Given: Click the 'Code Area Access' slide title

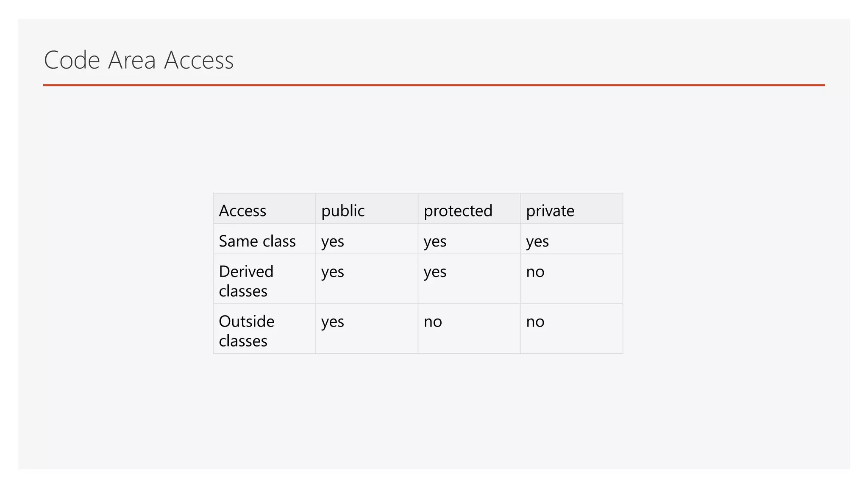Looking at the screenshot, I should coord(139,60).
